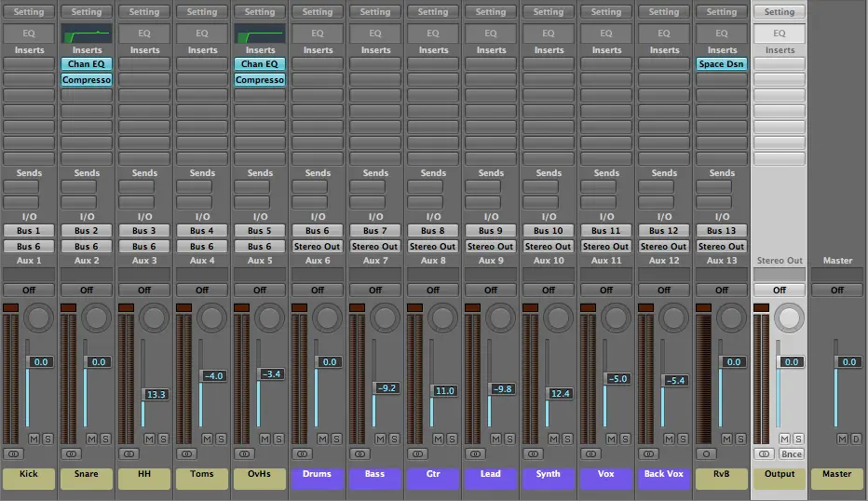Toggle stereo format icon on Drums strip

coord(303,454)
